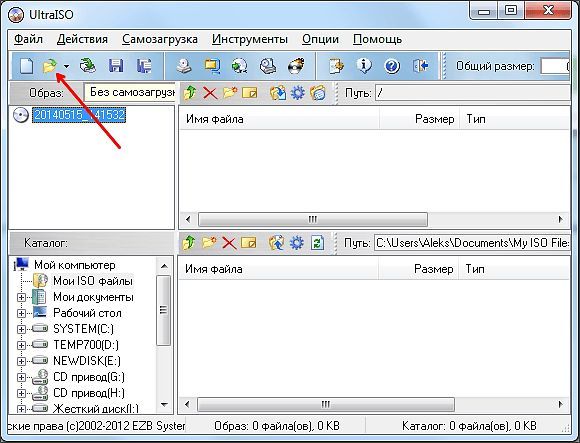Click the Make CD/DVD image drive icon
580x443 pixels.
[x=183, y=66]
